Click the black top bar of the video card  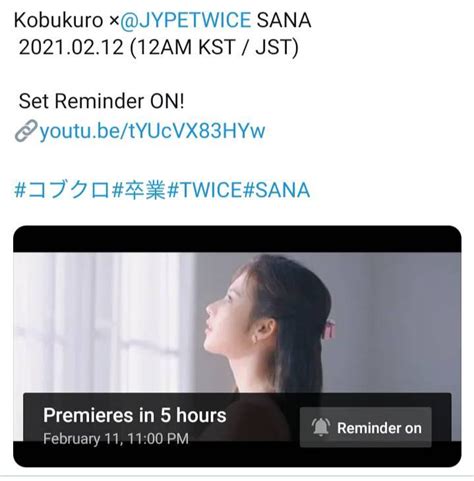click(x=237, y=239)
